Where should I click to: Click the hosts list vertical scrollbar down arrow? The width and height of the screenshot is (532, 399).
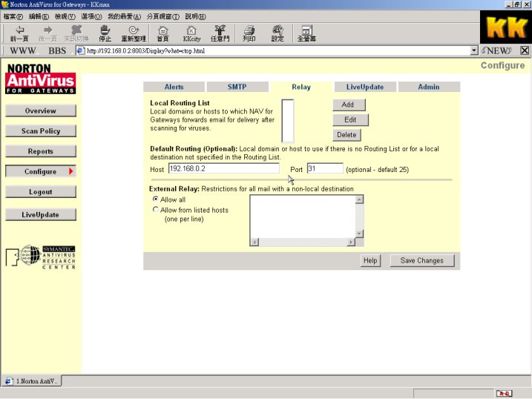click(360, 234)
